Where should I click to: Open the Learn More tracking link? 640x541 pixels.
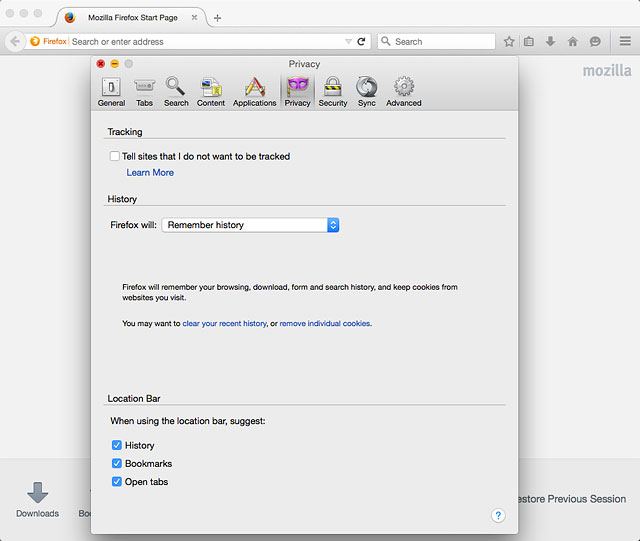150,172
